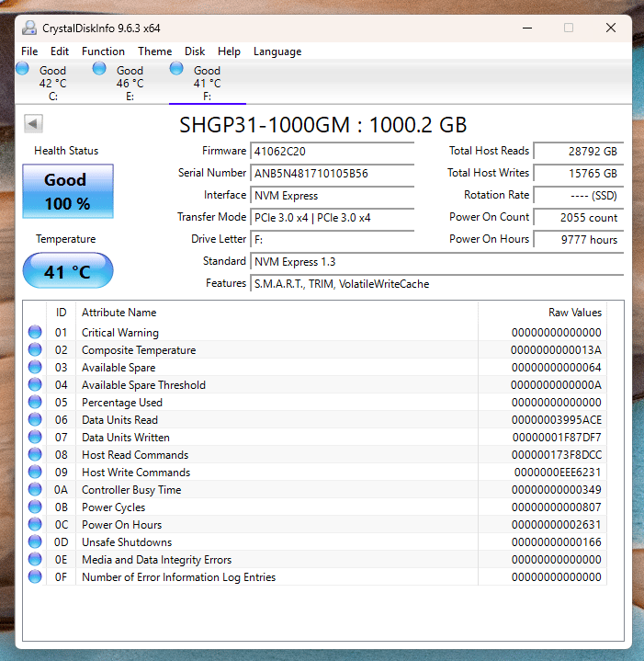Click the Serial Number field
The height and width of the screenshot is (661, 644).
coord(332,173)
